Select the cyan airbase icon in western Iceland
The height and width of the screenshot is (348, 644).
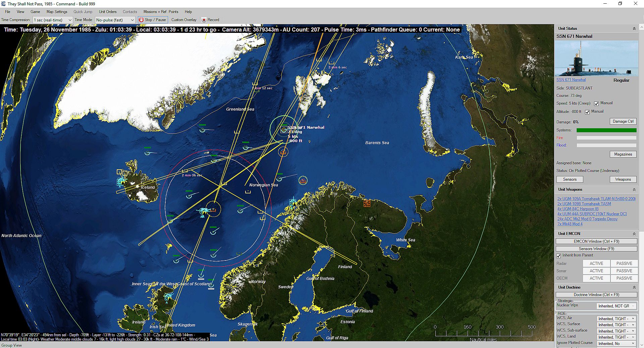point(120,181)
